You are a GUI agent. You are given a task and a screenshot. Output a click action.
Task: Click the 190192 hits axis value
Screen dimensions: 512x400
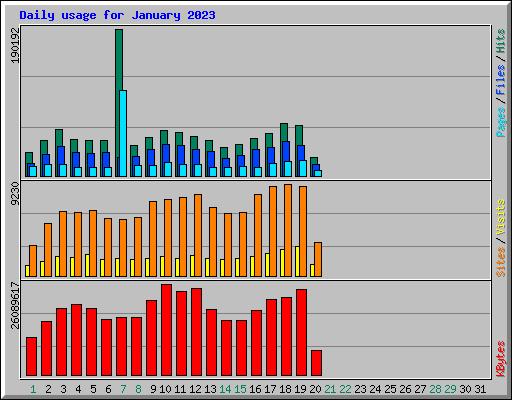coord(15,45)
